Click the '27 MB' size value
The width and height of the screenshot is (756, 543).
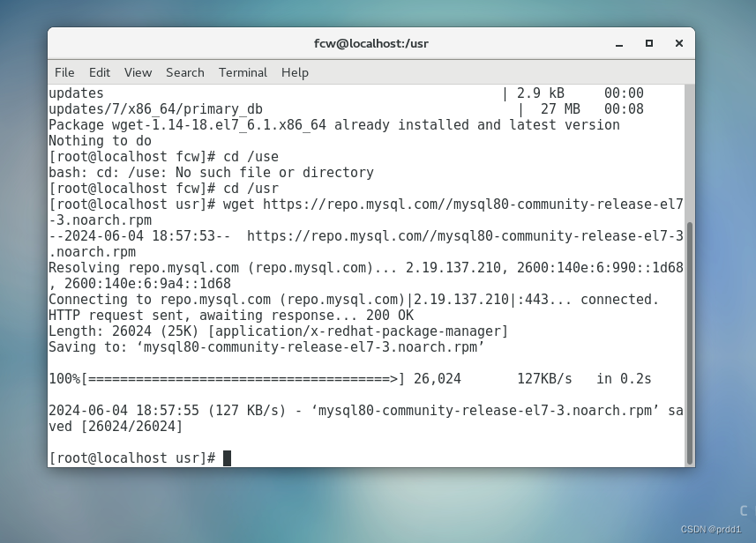click(x=560, y=109)
